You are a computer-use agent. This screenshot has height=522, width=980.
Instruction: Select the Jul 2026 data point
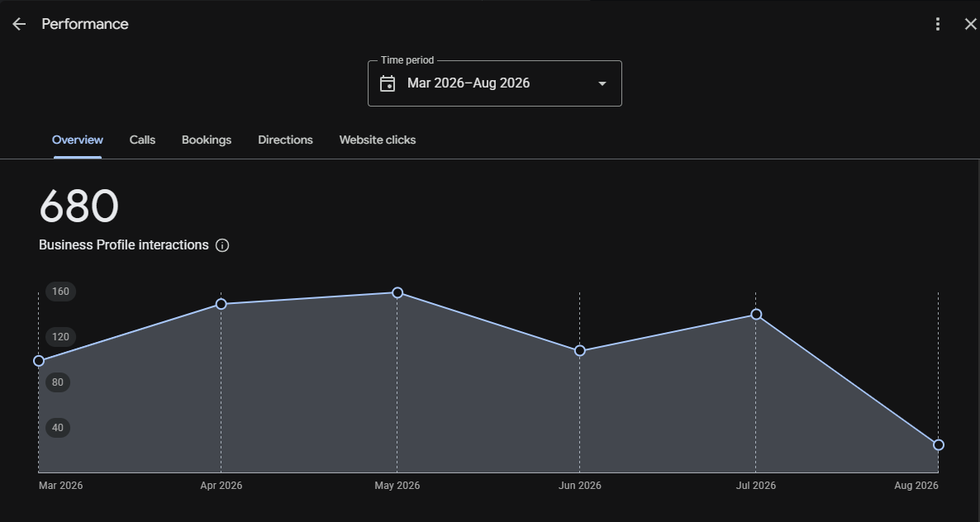click(755, 314)
